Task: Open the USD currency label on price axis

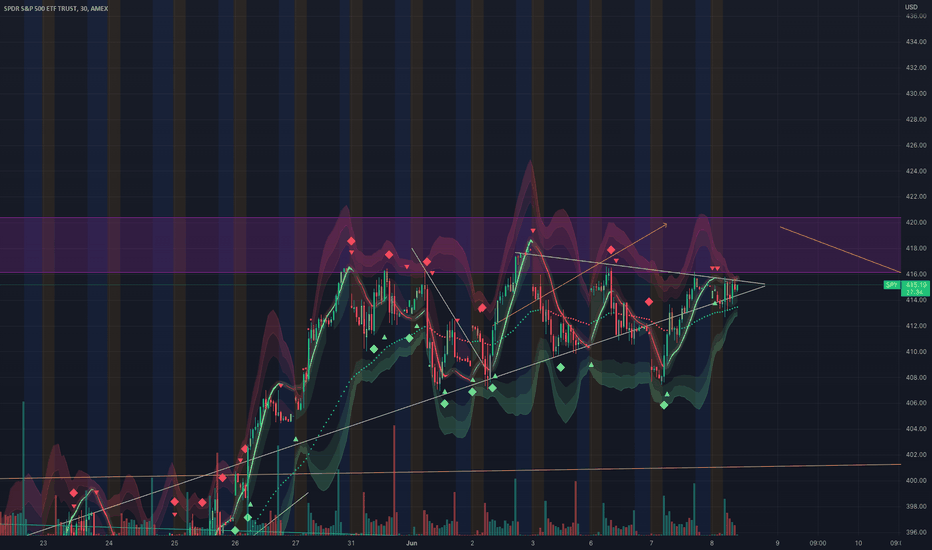Action: pyautogui.click(x=911, y=7)
